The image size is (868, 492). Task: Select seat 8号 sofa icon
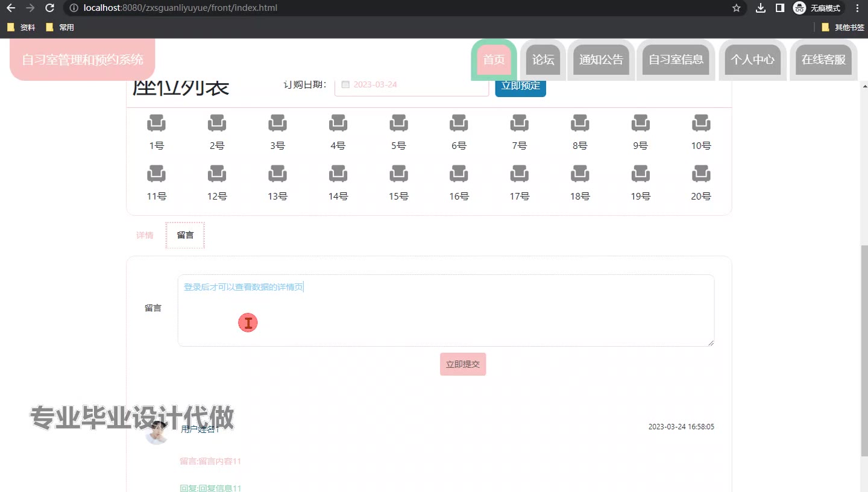(x=580, y=123)
